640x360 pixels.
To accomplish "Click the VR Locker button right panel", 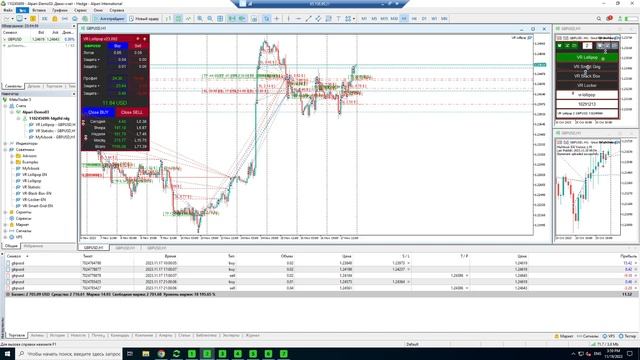I will 587,85.
